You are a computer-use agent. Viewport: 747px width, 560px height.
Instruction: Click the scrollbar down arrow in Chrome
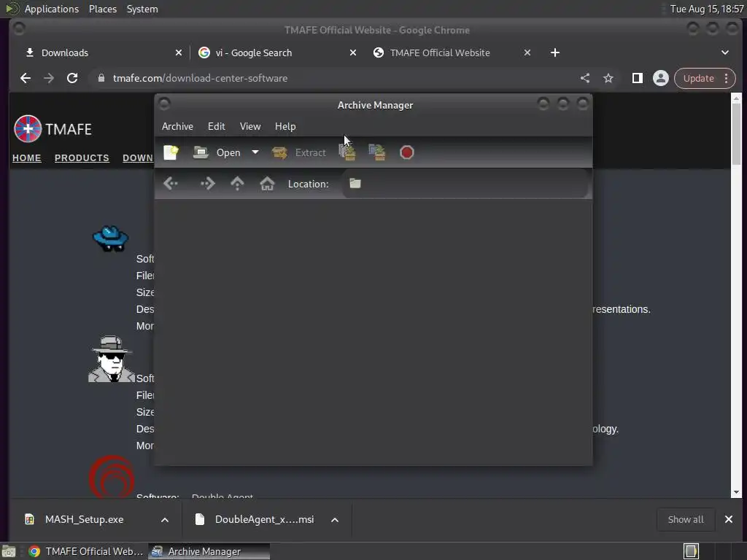pyautogui.click(x=737, y=492)
